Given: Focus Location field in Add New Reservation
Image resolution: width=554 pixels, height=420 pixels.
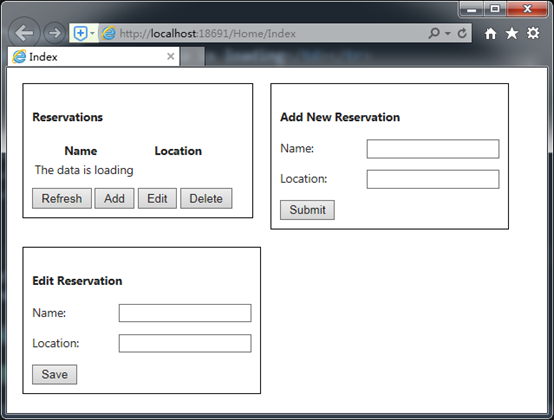Looking at the screenshot, I should pos(433,179).
